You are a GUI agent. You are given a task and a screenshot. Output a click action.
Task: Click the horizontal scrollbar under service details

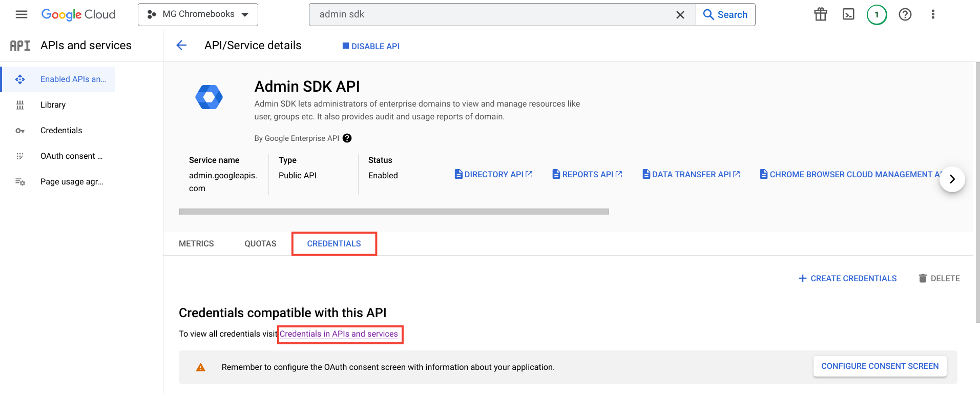[394, 212]
